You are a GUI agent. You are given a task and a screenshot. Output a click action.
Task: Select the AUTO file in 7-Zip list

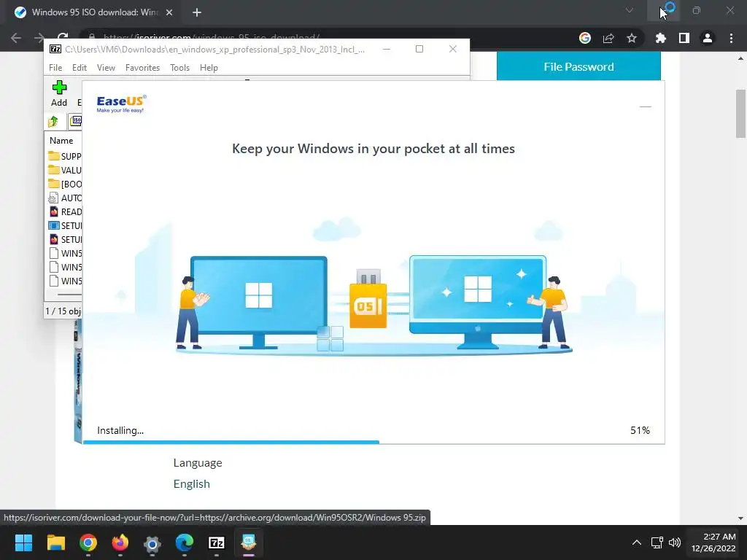[65, 198]
